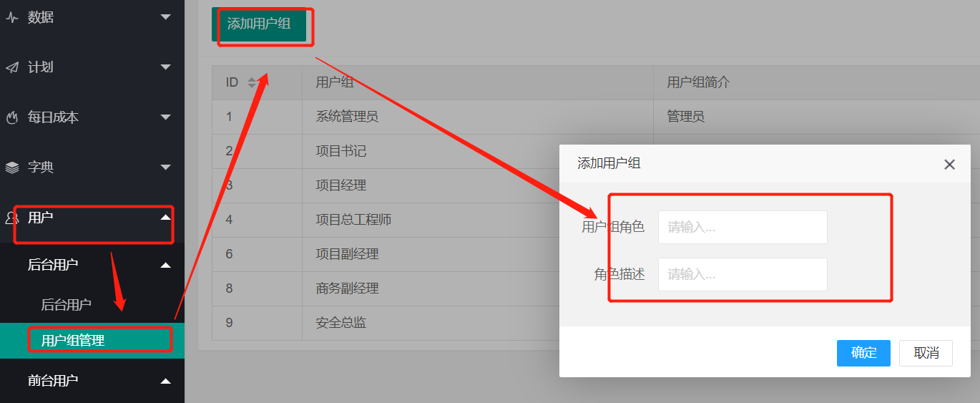Viewport: 980px width, 403px height.
Task: Click the 每日成本 flame icon
Action: click(x=12, y=117)
